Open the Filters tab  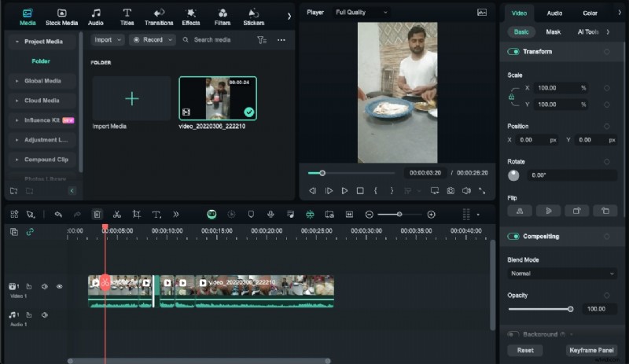(x=223, y=17)
